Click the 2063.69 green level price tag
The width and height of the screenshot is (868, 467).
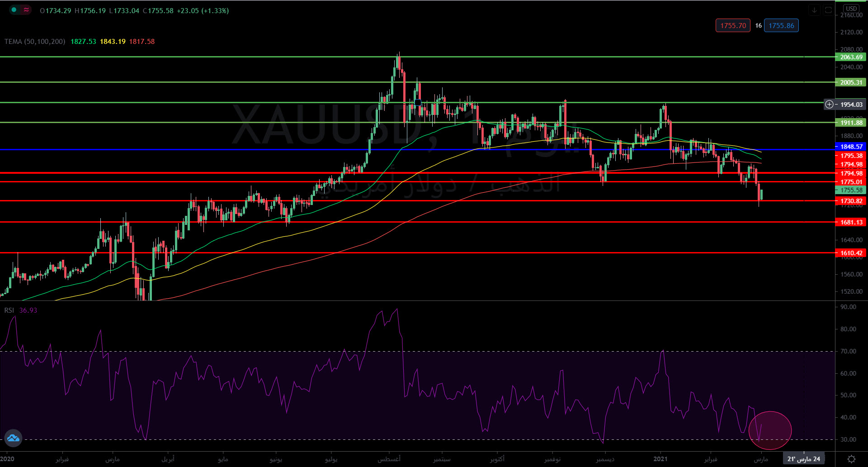[851, 57]
